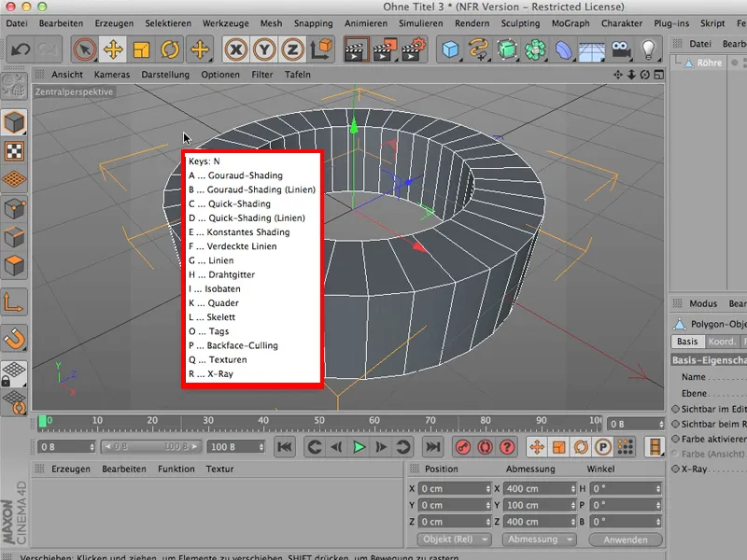The height and width of the screenshot is (560, 747).
Task: Open the MoGraph array modeling icon
Action: 535,49
